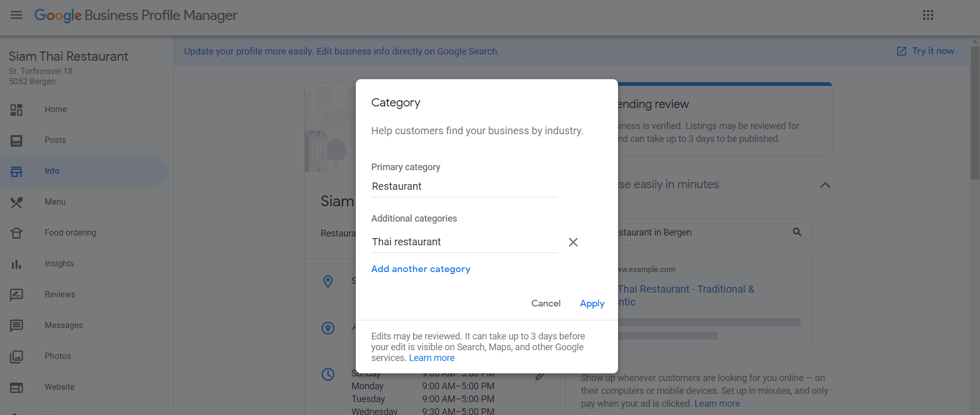The height and width of the screenshot is (415, 980).
Task: Apply the category changes
Action: point(592,303)
